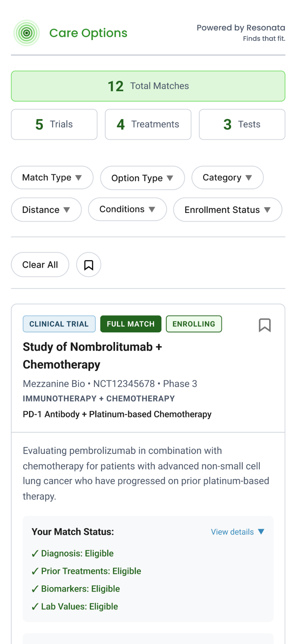Select the 3 Tests tab
This screenshot has height=644, width=295.
point(242,125)
